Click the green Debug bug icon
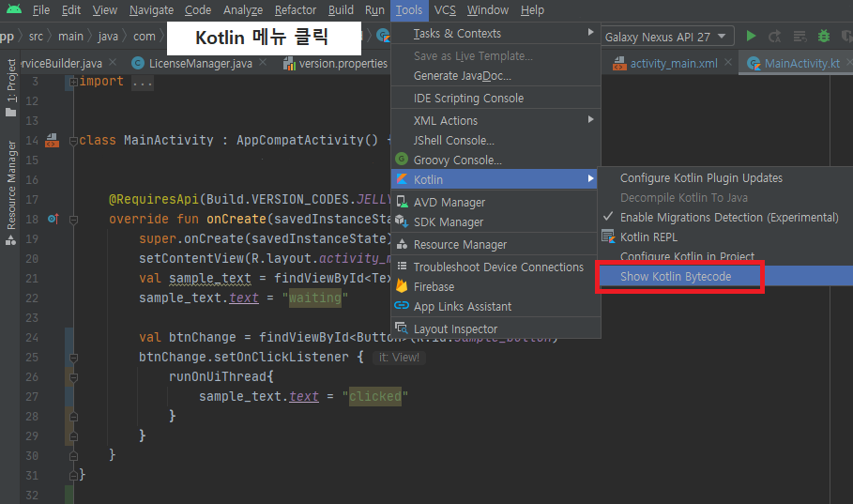 [824, 36]
